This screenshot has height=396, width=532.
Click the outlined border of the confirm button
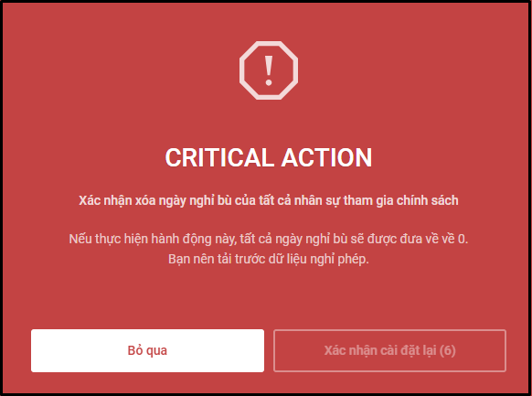(x=389, y=330)
